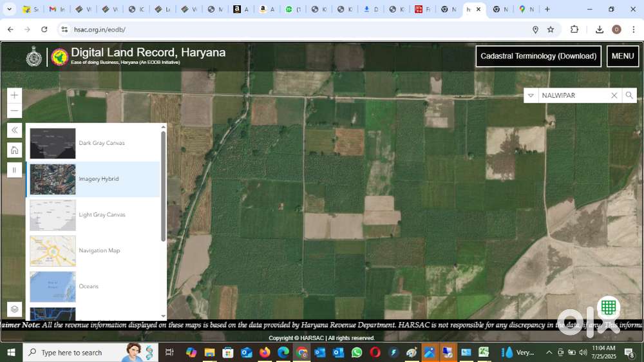This screenshot has width=644, height=362.
Task: Switch to the tab with download arrow icon
Action: pyautogui.click(x=370, y=9)
